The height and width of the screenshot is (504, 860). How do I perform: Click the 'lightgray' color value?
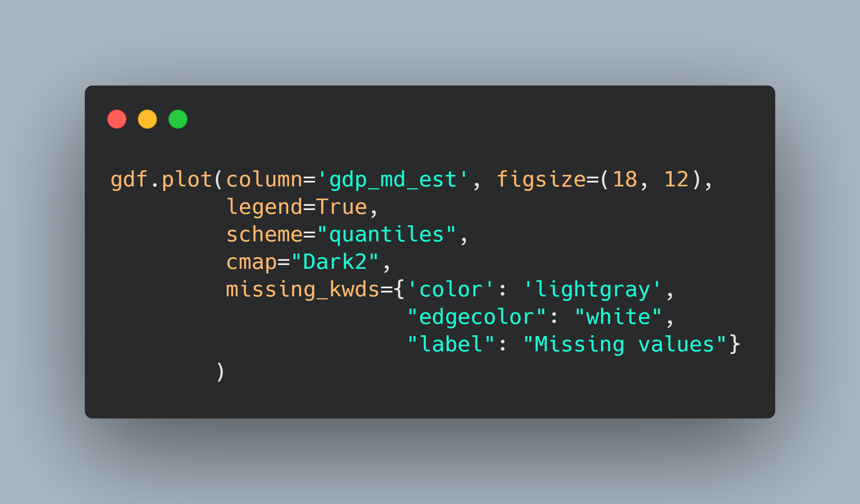(x=592, y=290)
